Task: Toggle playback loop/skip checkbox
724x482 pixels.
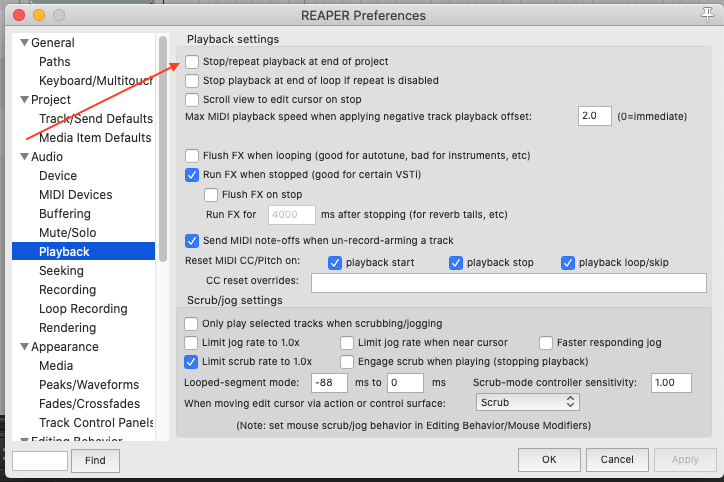Action: 568,263
